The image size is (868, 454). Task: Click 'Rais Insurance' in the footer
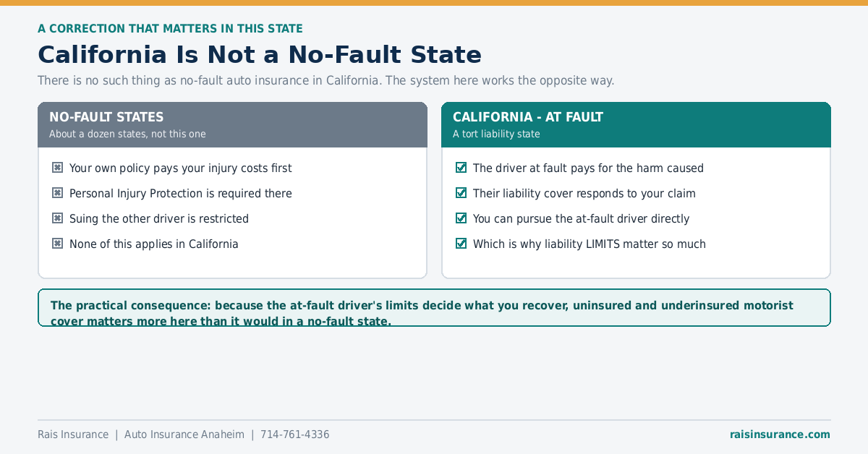[73, 434]
